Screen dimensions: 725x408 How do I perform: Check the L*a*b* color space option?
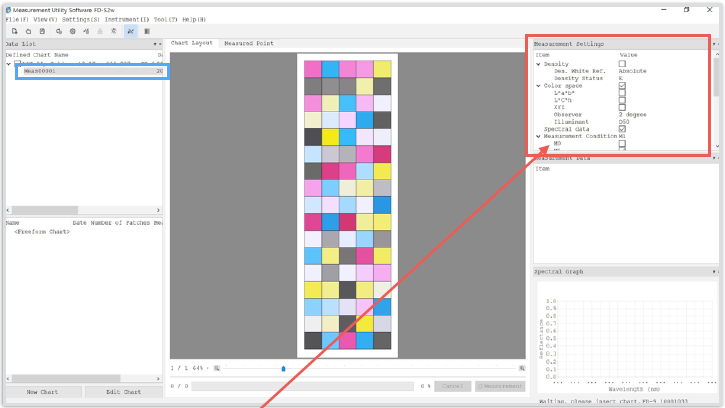pyautogui.click(x=622, y=93)
